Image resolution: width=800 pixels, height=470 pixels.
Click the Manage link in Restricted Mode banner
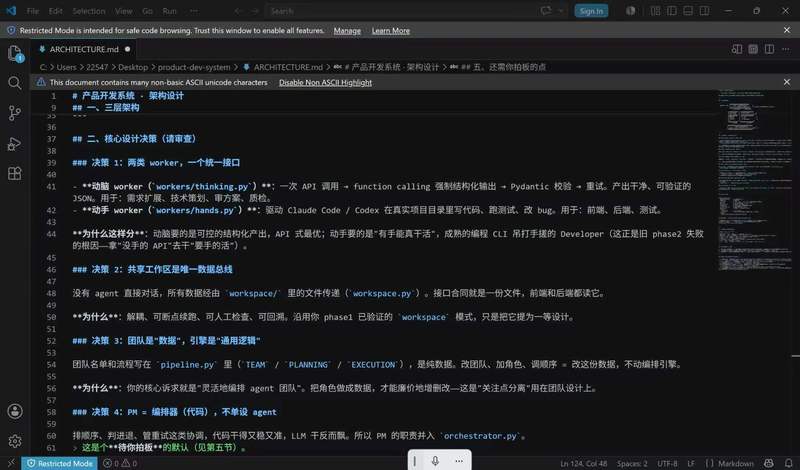click(347, 31)
